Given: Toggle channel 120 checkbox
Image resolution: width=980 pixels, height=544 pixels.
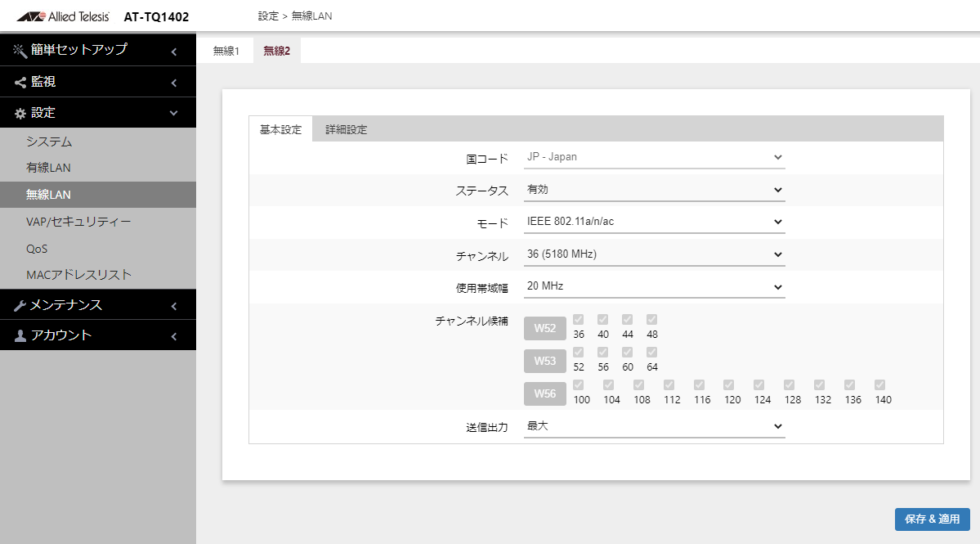Looking at the screenshot, I should click(x=728, y=384).
